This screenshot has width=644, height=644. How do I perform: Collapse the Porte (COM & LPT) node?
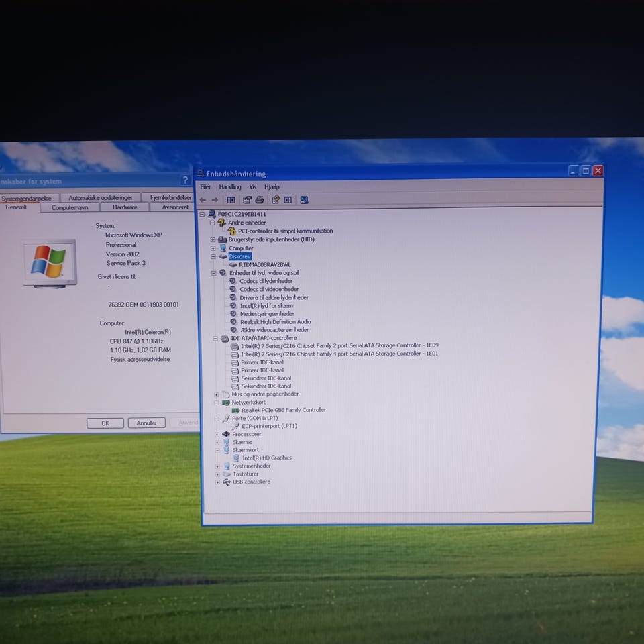(x=217, y=418)
